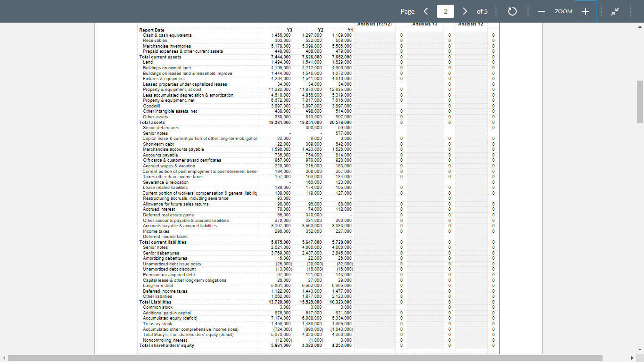The height and width of the screenshot is (362, 644).
Task: Select 'Merchandise inventories' row label
Action: pos(167,46)
